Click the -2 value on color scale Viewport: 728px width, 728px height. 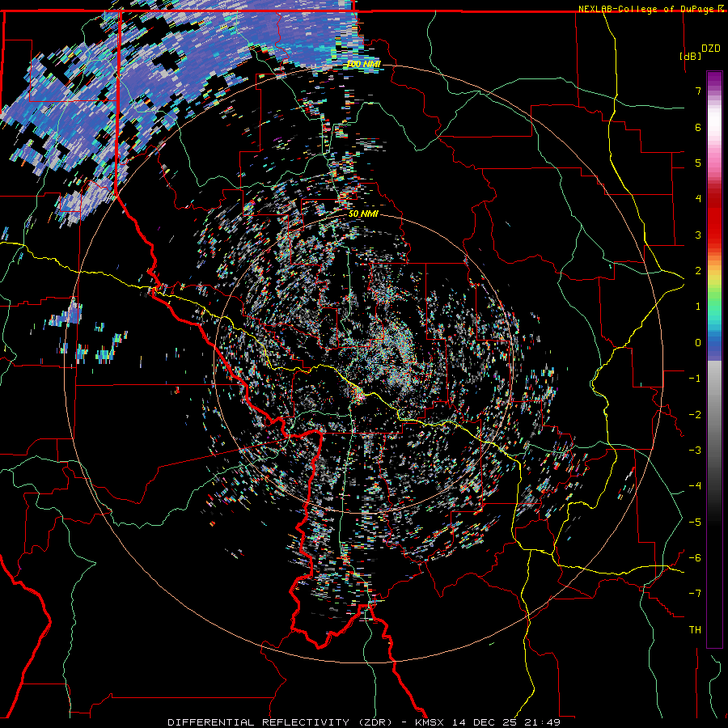(695, 415)
